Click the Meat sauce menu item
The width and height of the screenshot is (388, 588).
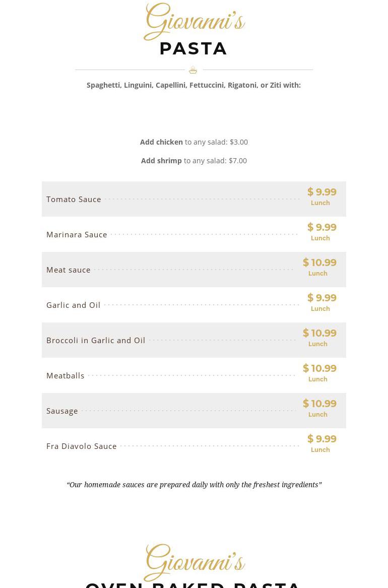point(69,270)
